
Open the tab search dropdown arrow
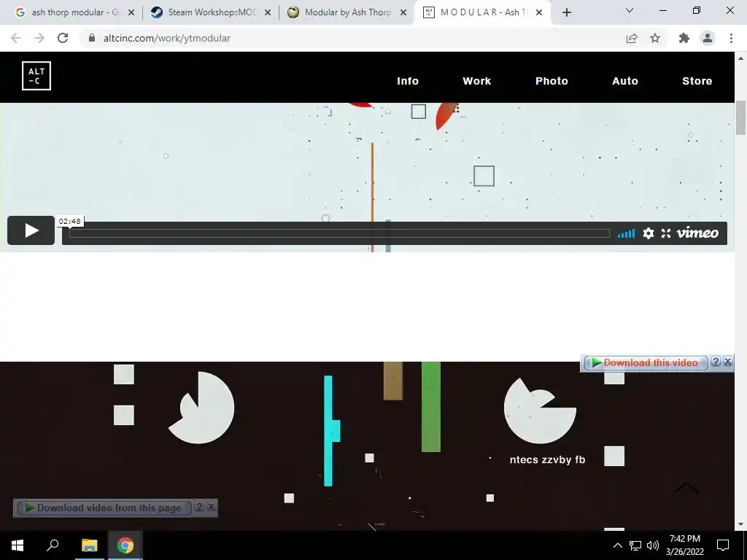tap(630, 10)
